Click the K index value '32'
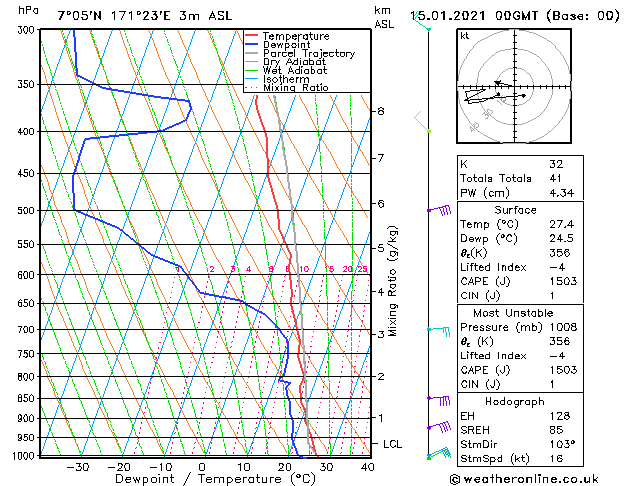The width and height of the screenshot is (629, 486). (x=556, y=164)
